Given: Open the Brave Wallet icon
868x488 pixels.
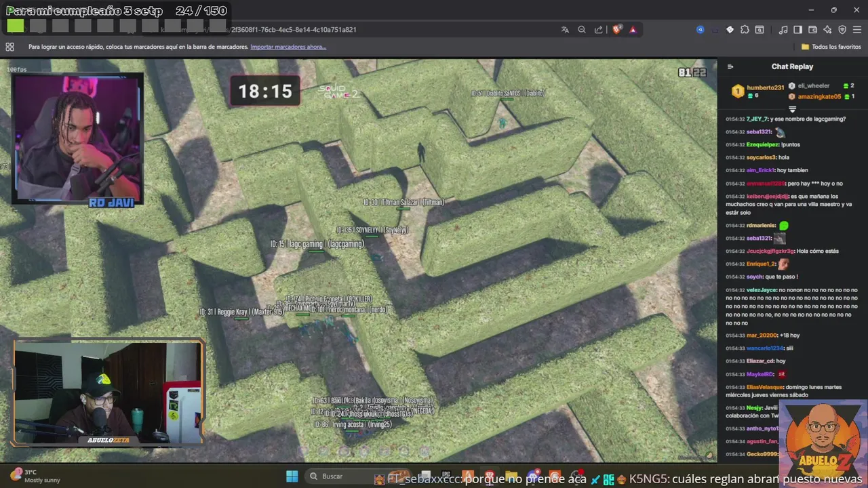Looking at the screenshot, I should (812, 30).
